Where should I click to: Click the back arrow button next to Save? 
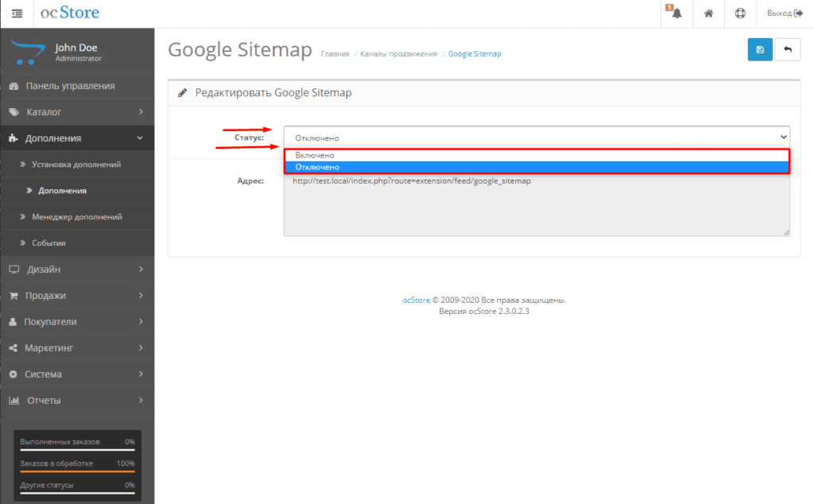click(787, 49)
